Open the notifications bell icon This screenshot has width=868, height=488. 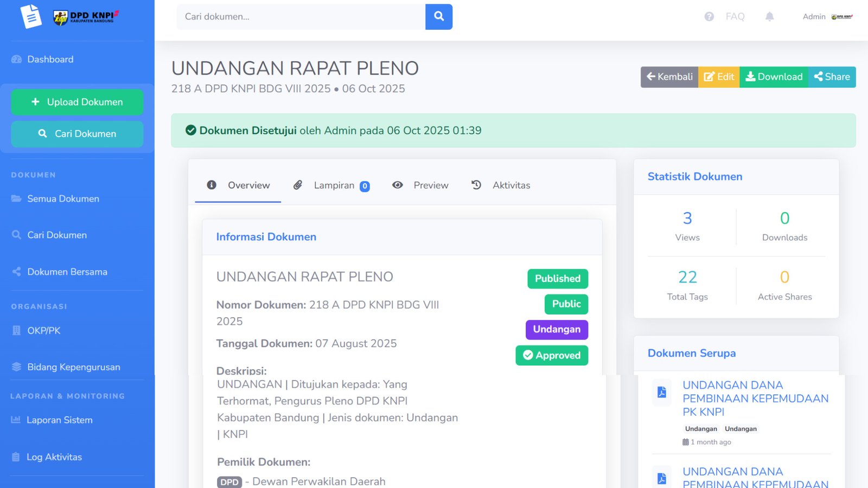[x=769, y=16]
